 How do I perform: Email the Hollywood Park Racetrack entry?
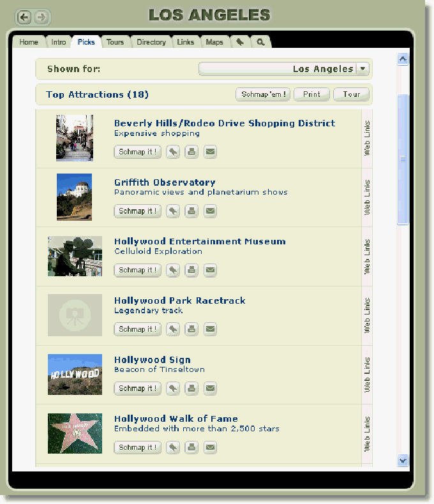click(x=210, y=329)
